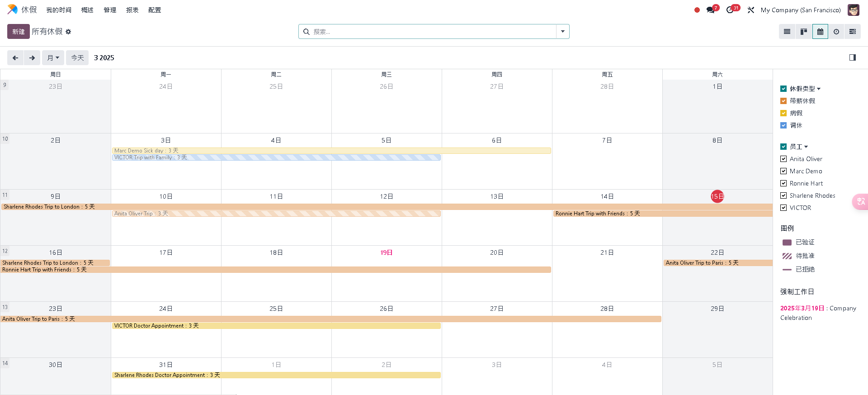The height and width of the screenshot is (395, 868).
Task: Toggle the Sharlene Rhodes employee checkbox
Action: coord(783,195)
